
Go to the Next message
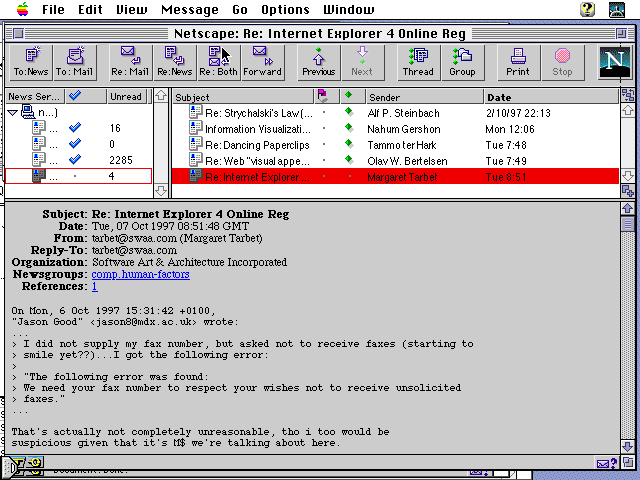[x=362, y=62]
